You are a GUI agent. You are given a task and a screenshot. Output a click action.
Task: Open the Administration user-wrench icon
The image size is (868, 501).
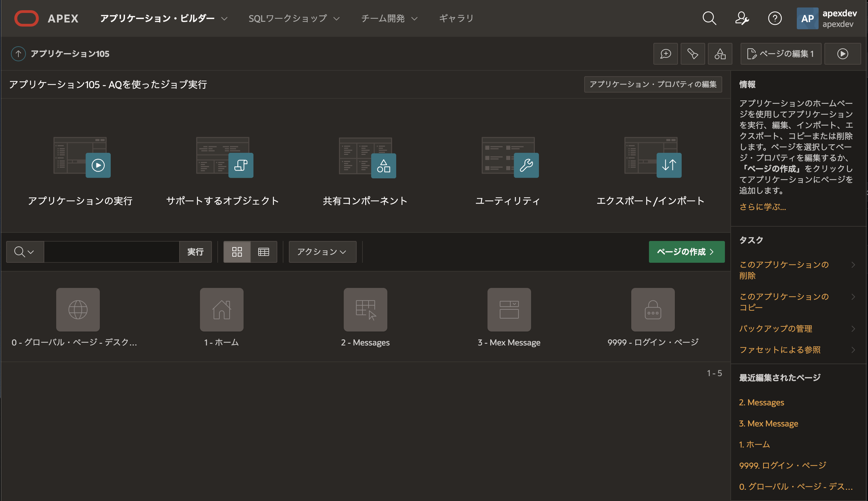(x=742, y=18)
